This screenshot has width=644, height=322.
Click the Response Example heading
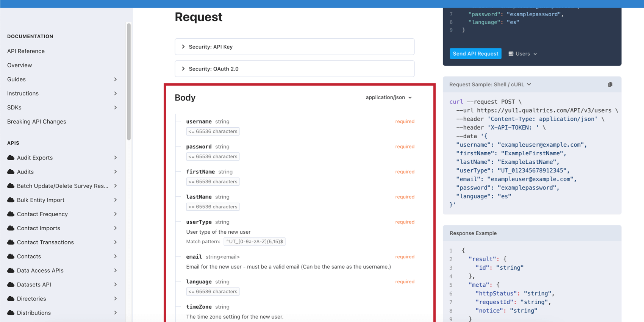[x=473, y=233]
